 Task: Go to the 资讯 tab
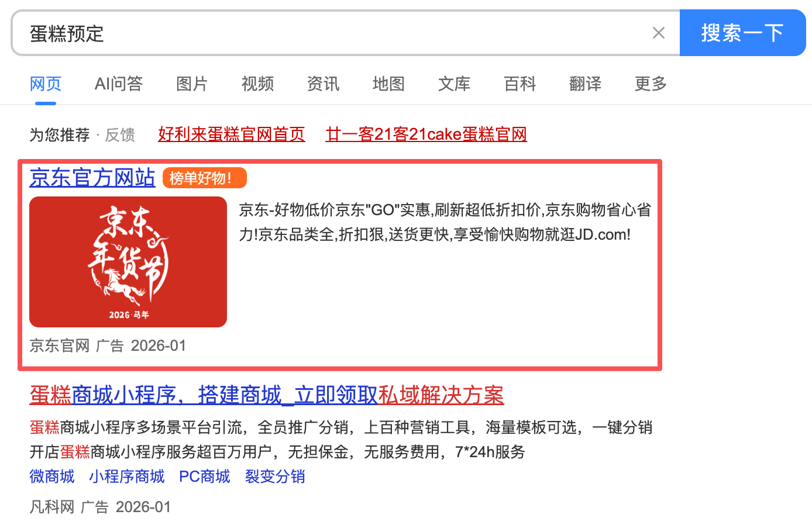(323, 84)
